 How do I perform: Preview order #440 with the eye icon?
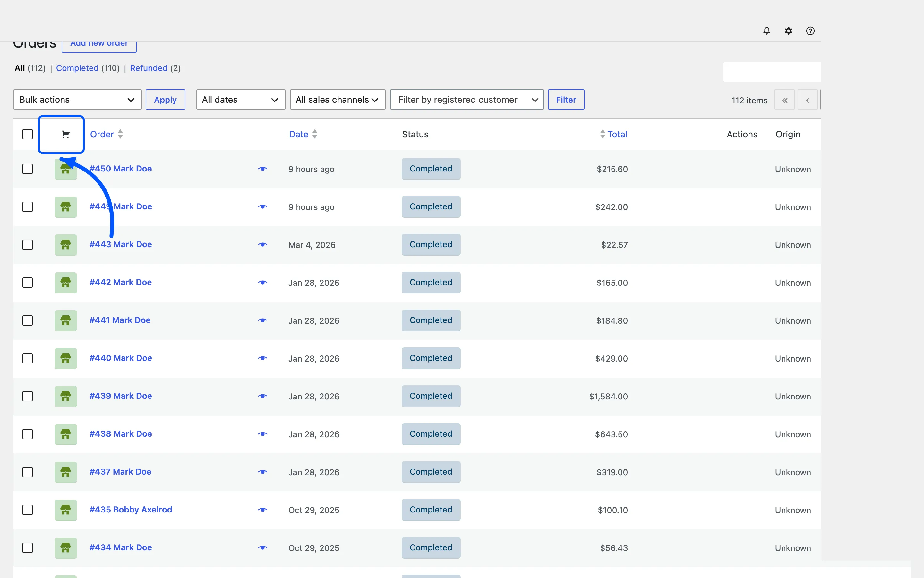coord(263,358)
